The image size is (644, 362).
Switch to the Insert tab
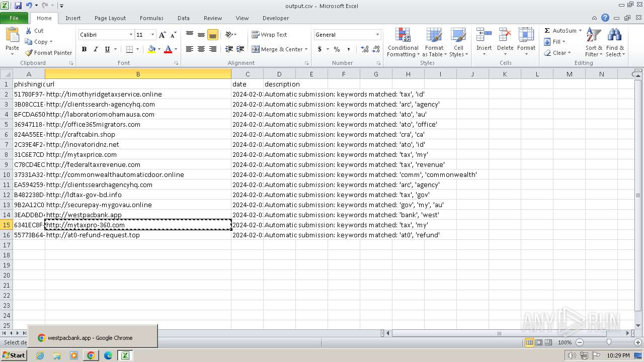coord(73,18)
